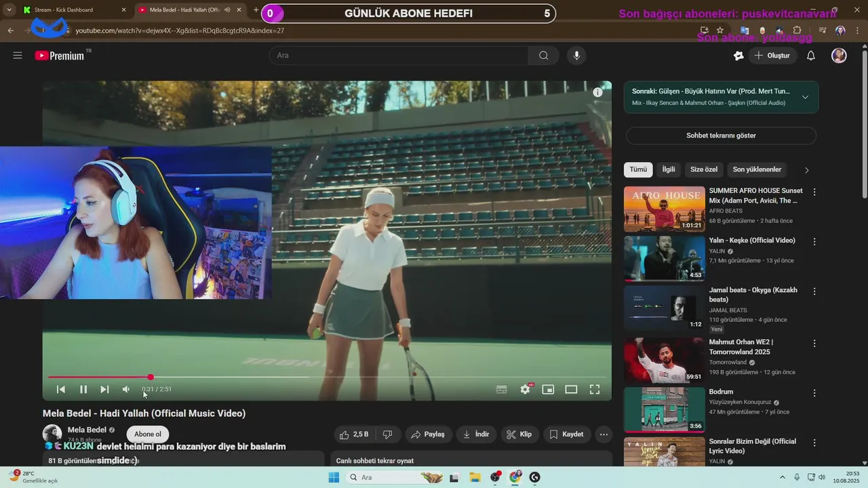Screen dimensions: 868x488
Task: Skip to the next video
Action: click(x=104, y=389)
